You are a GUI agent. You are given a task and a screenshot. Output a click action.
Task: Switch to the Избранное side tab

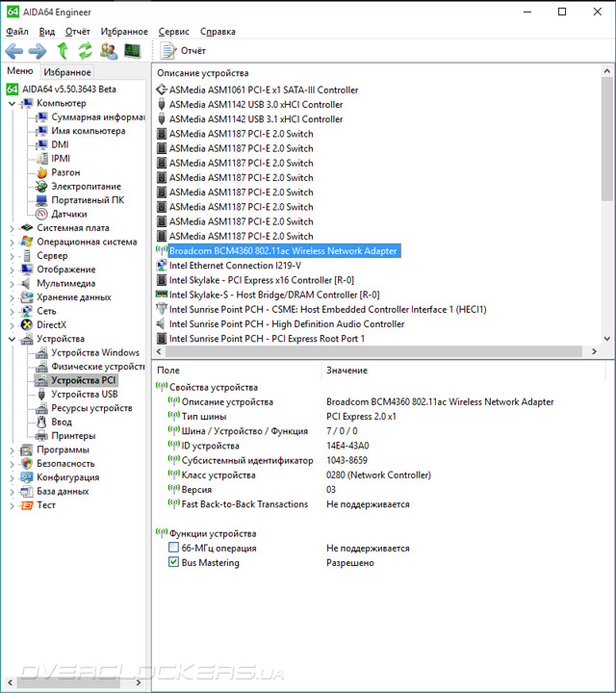(x=67, y=72)
